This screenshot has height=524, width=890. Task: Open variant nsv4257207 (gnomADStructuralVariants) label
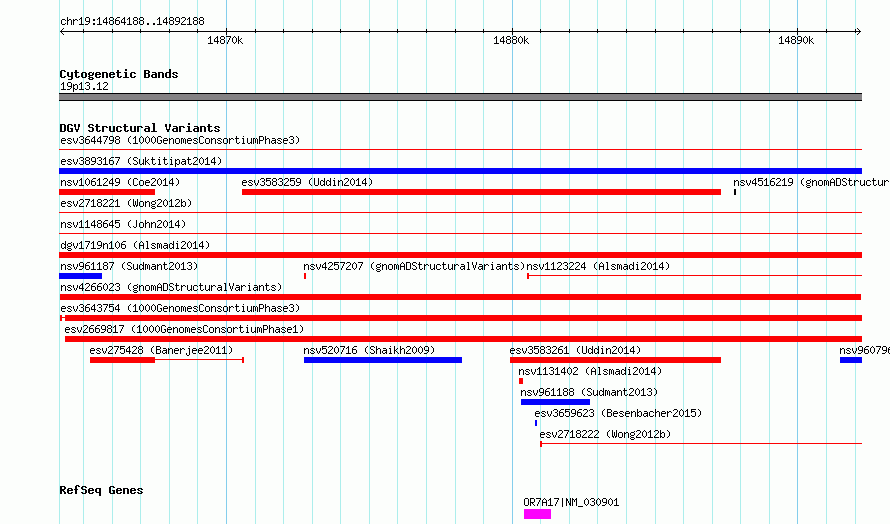point(414,266)
